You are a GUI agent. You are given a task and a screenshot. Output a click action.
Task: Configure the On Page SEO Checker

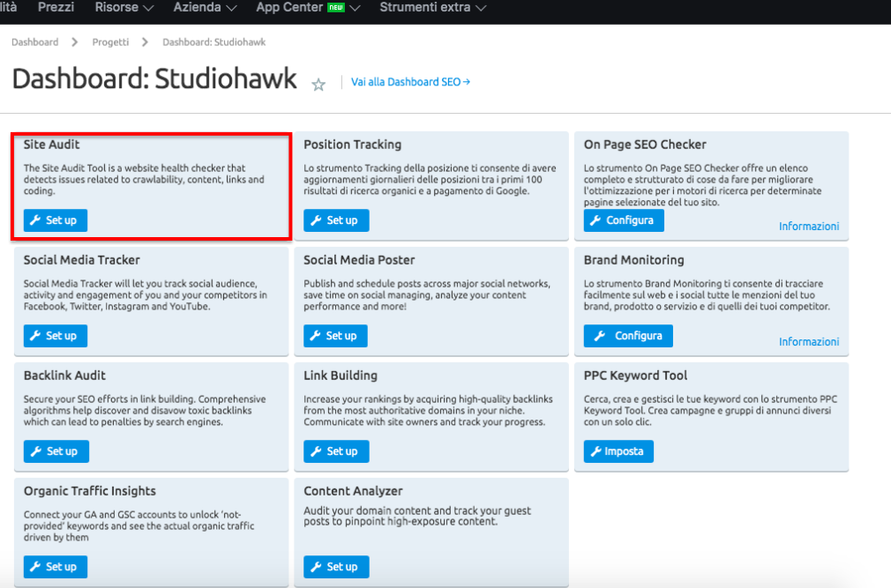[624, 220]
